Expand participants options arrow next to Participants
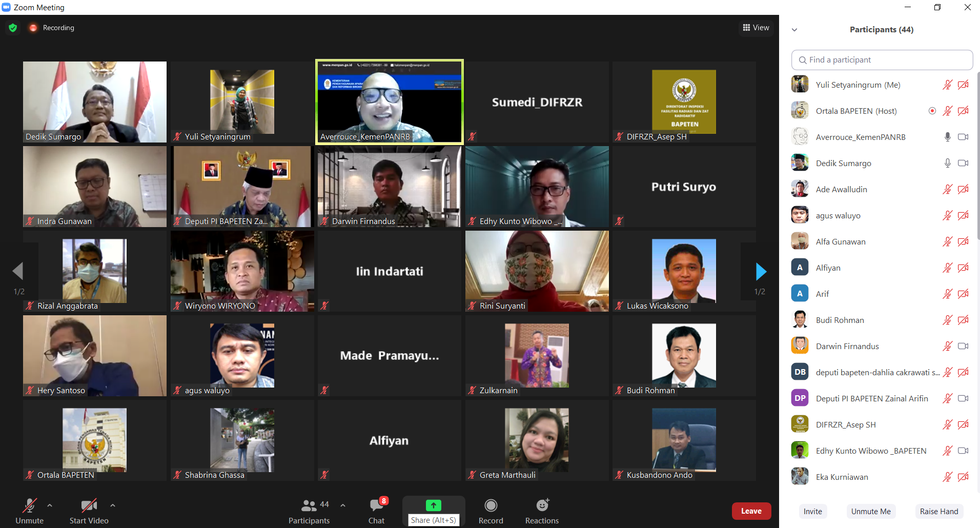The height and width of the screenshot is (528, 980). click(343, 505)
